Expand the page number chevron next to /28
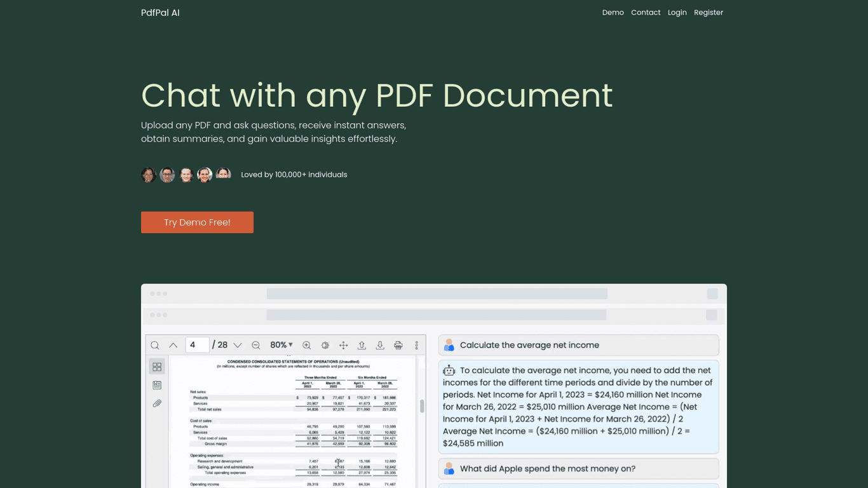Screen dimensions: 868x488 click(x=238, y=345)
